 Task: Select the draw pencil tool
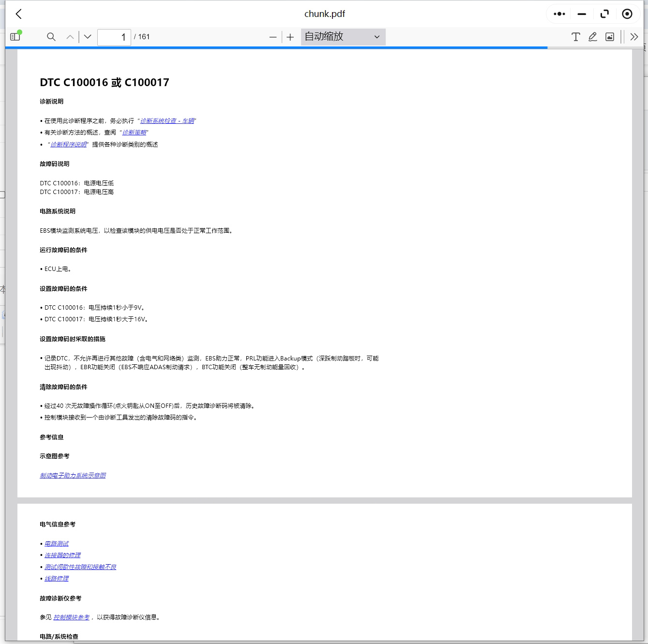tap(592, 37)
